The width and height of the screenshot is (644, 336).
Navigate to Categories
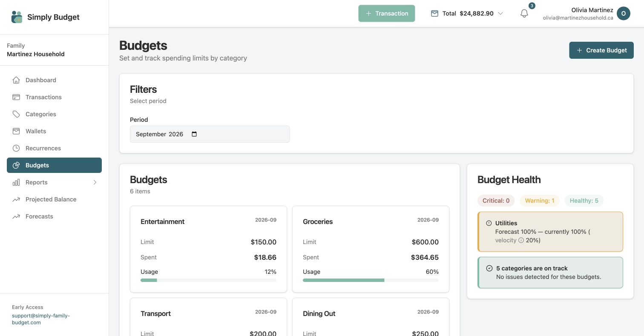(54, 114)
